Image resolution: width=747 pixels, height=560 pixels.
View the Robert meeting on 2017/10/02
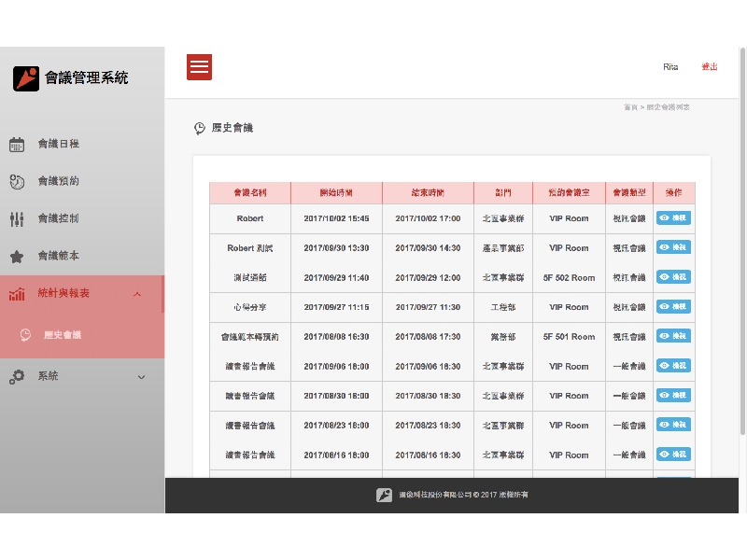click(x=673, y=218)
